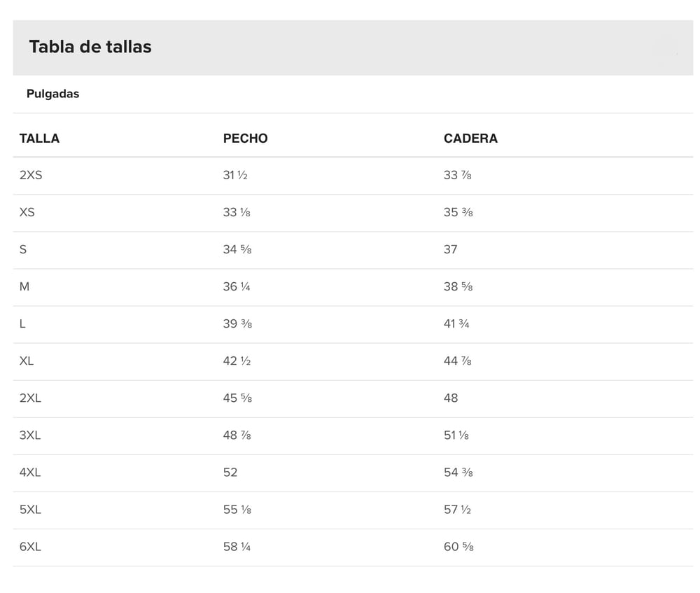700x593 pixels.
Task: Click the Tabla de tallas heading
Action: tap(90, 47)
